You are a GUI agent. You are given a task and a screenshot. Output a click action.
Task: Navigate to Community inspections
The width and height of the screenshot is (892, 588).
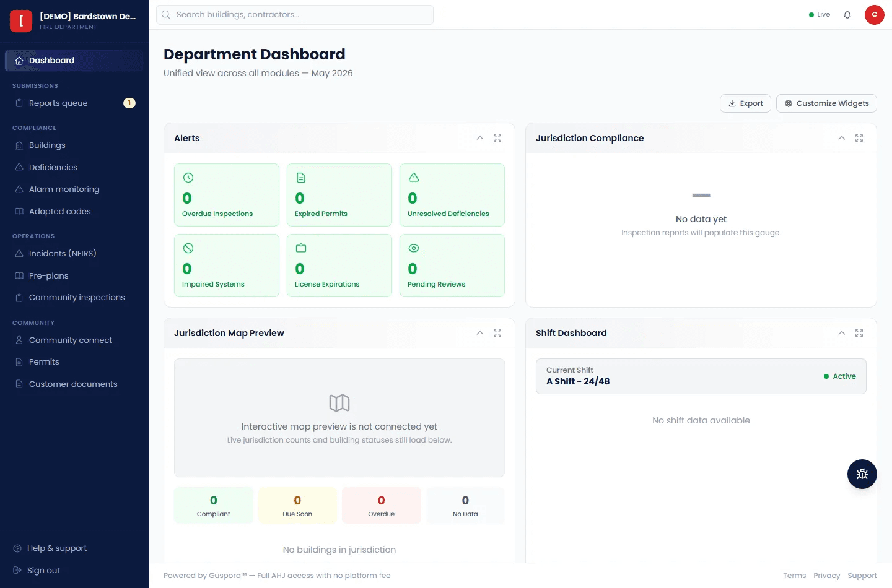(x=74, y=298)
